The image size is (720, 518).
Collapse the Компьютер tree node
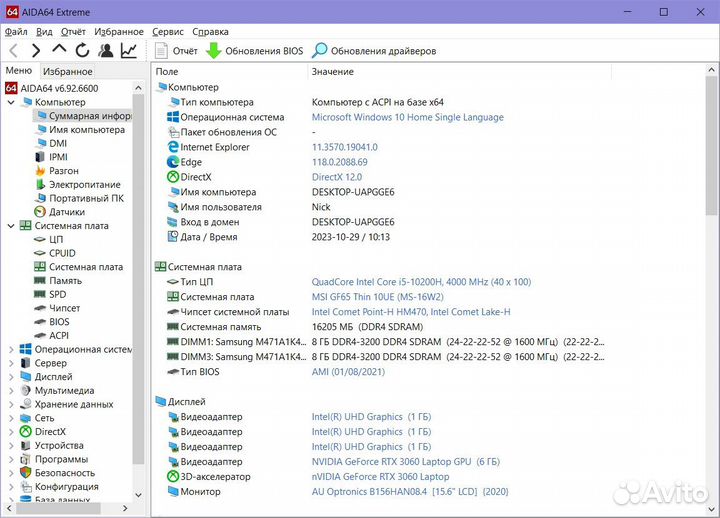point(11,102)
